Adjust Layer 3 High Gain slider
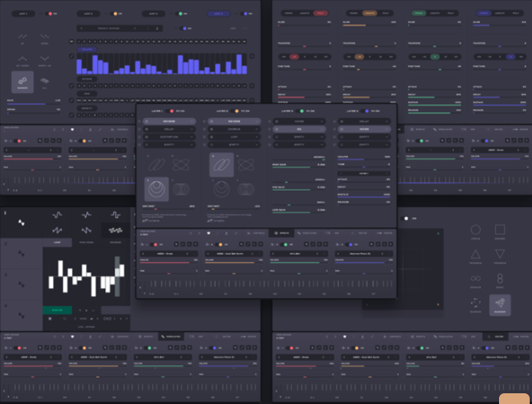This screenshot has width=532, height=404. pos(299,167)
